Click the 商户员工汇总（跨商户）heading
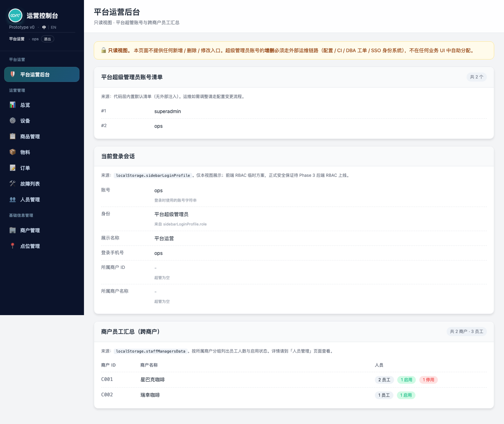 [x=132, y=332]
